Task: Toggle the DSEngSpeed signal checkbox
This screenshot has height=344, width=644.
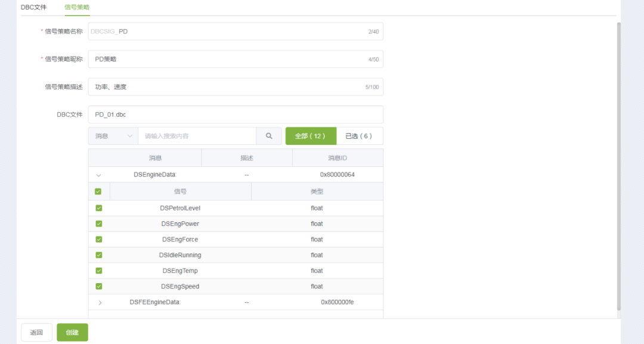Action: [x=98, y=286]
